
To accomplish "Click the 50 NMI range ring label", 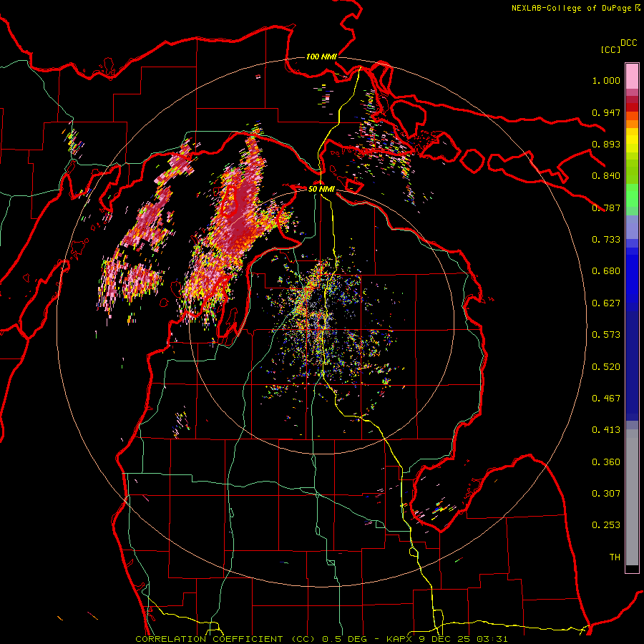I will coord(321,190).
